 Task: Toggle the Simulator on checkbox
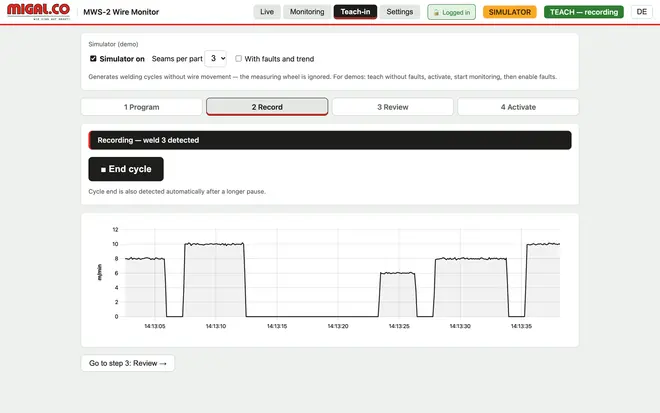pyautogui.click(x=93, y=59)
